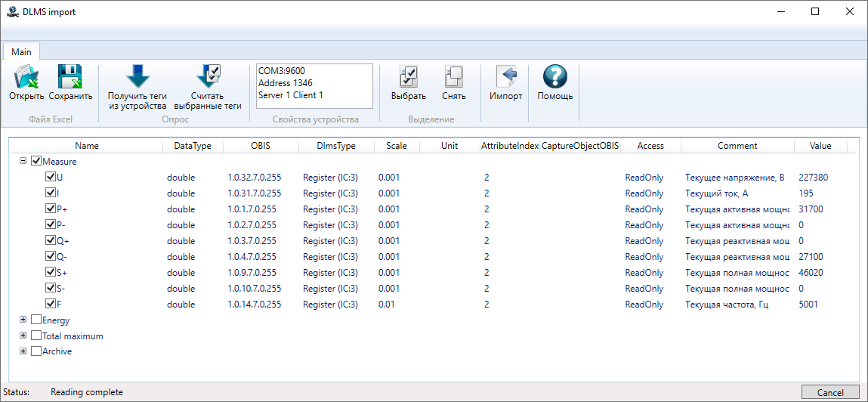The height and width of the screenshot is (402, 868).
Task: Click the DataType column header
Action: coord(193,146)
